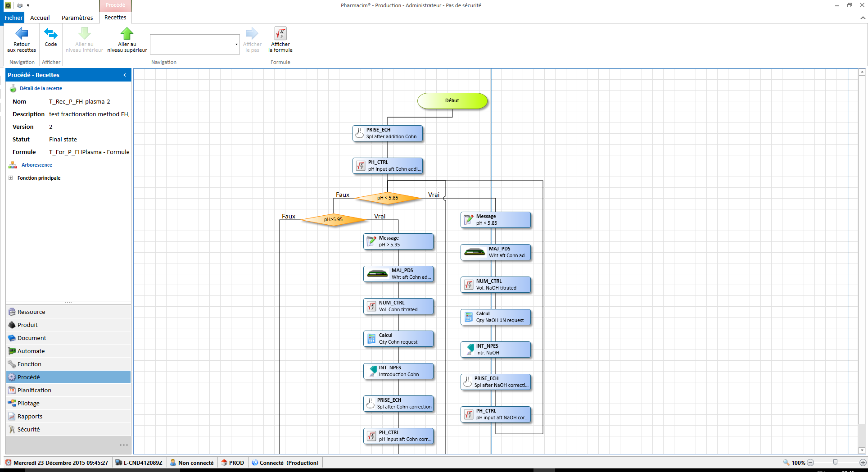The image size is (868, 472).
Task: Click the Formule value T_For_P_FHPlasma - Formule
Action: (x=89, y=152)
